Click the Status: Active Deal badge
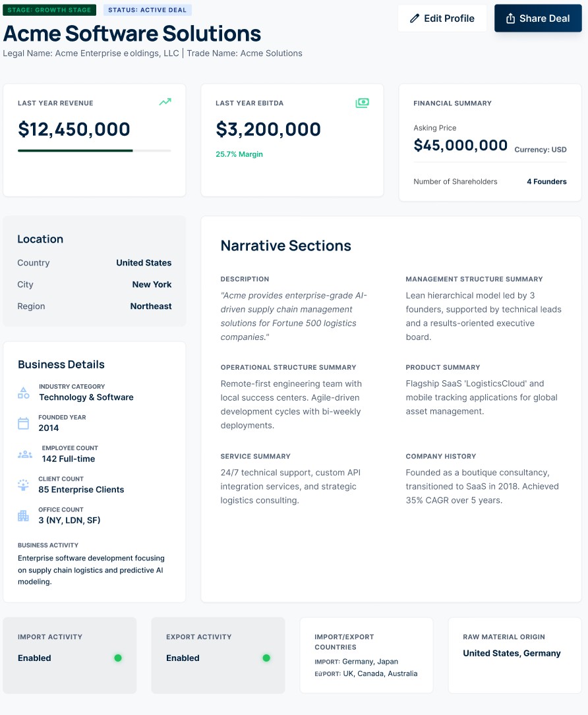The image size is (588, 715). [148, 10]
